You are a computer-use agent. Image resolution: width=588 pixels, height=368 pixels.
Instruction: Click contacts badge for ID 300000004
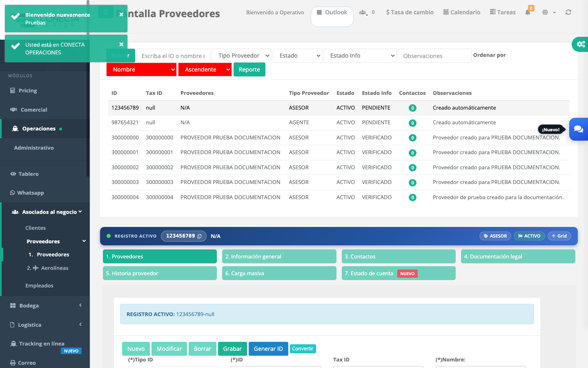pyautogui.click(x=412, y=197)
